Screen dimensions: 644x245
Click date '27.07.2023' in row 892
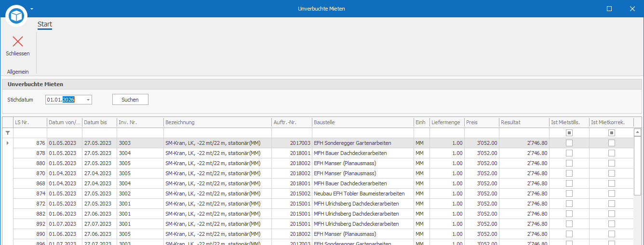[99, 224]
